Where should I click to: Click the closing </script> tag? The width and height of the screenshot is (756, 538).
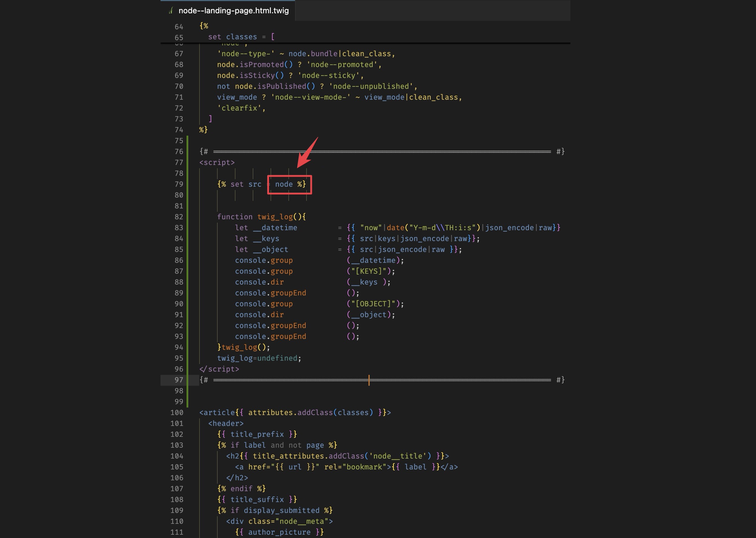click(x=219, y=369)
